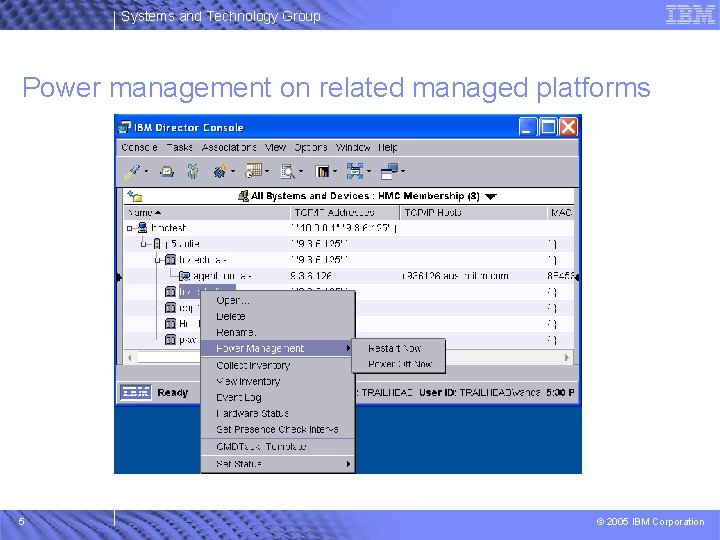Collapse the top-level HMC tree node
The height and width of the screenshot is (540, 720).
click(130, 228)
